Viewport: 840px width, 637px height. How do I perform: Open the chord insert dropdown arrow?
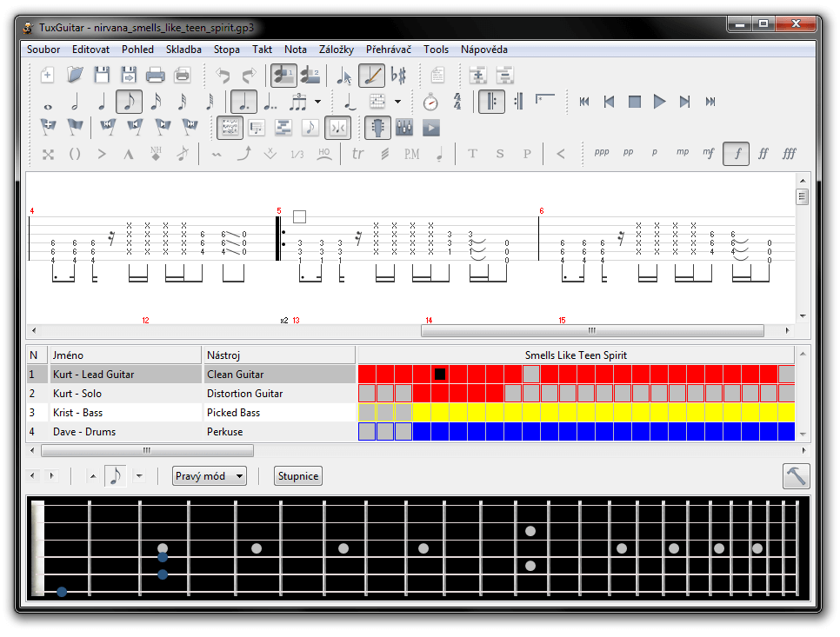coord(397,102)
